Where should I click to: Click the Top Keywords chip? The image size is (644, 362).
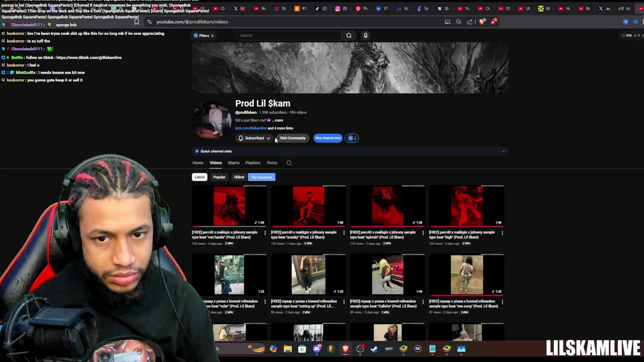click(x=262, y=177)
